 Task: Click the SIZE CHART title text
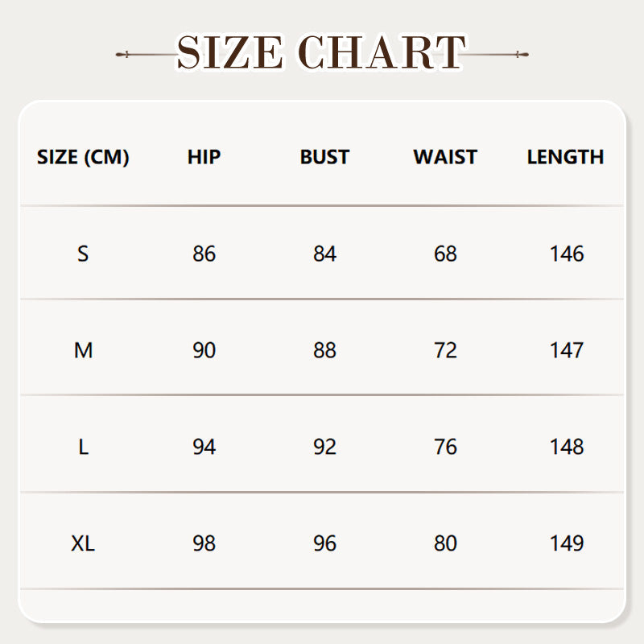tap(322, 53)
